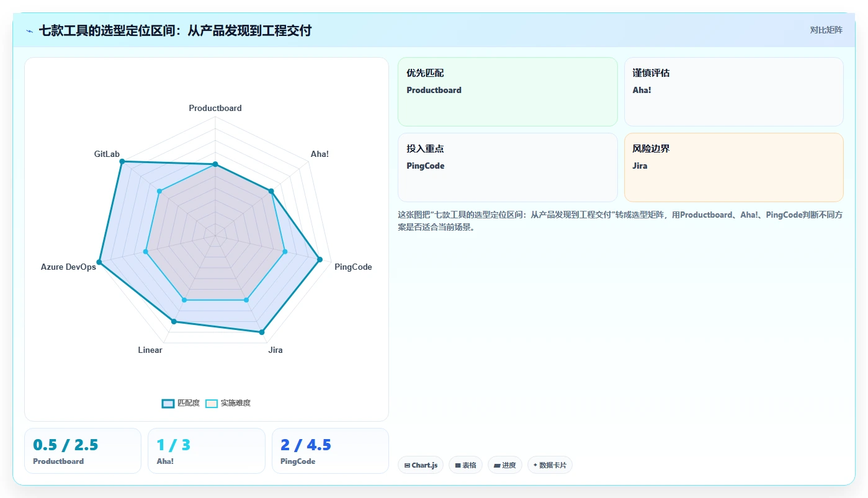Click the Azure DevOps 匹配度 data point
This screenshot has height=498, width=868.
99,262
